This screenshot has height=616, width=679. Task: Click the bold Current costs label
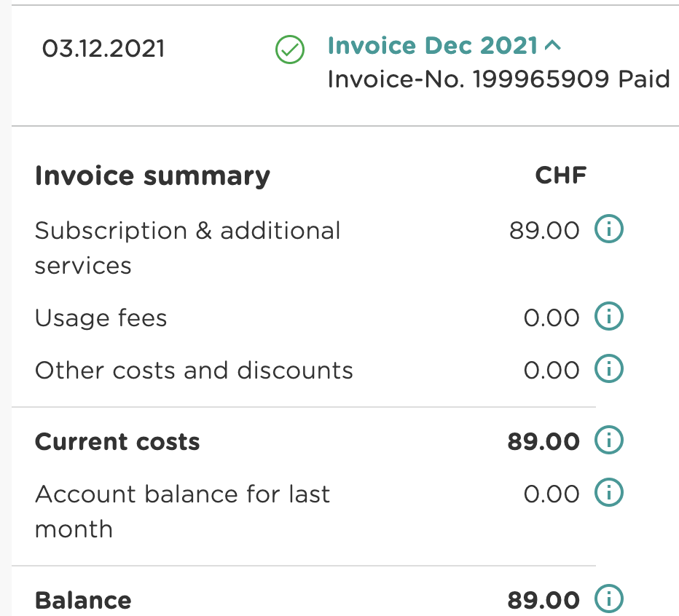[117, 442]
